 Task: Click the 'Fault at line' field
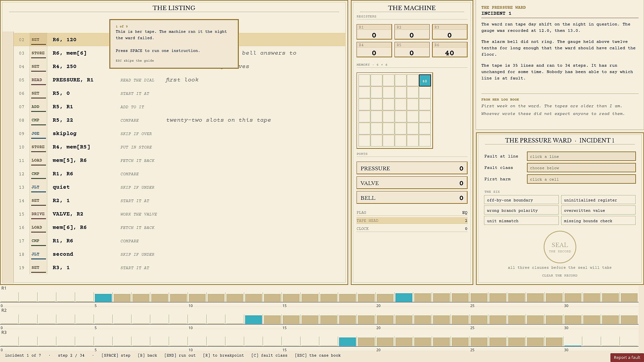click(581, 156)
